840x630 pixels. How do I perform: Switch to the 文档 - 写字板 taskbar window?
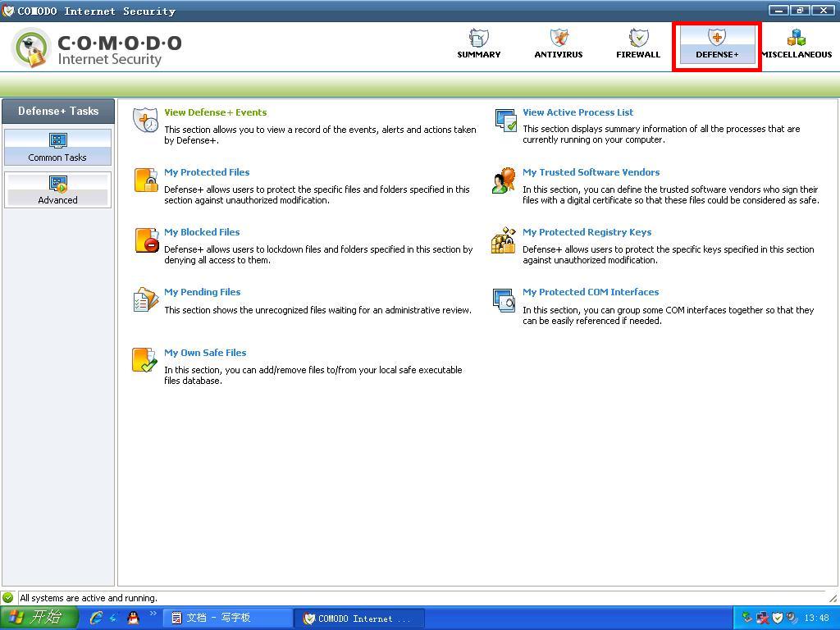click(228, 619)
